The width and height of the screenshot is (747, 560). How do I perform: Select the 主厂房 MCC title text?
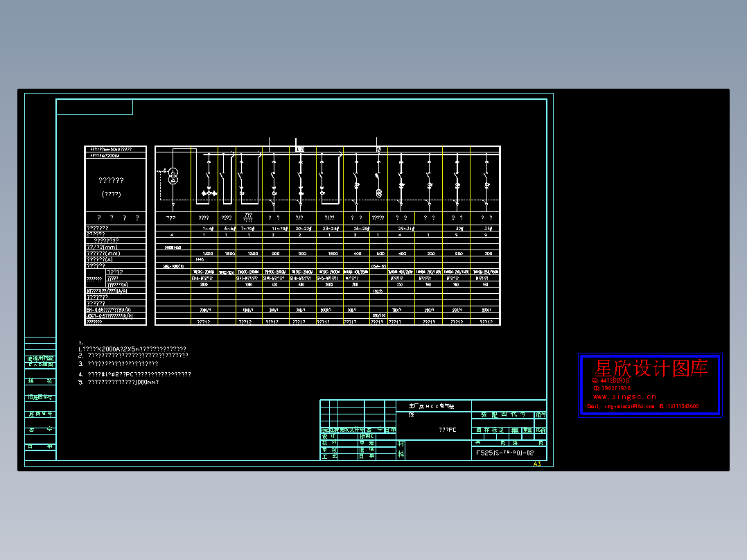tap(430, 405)
